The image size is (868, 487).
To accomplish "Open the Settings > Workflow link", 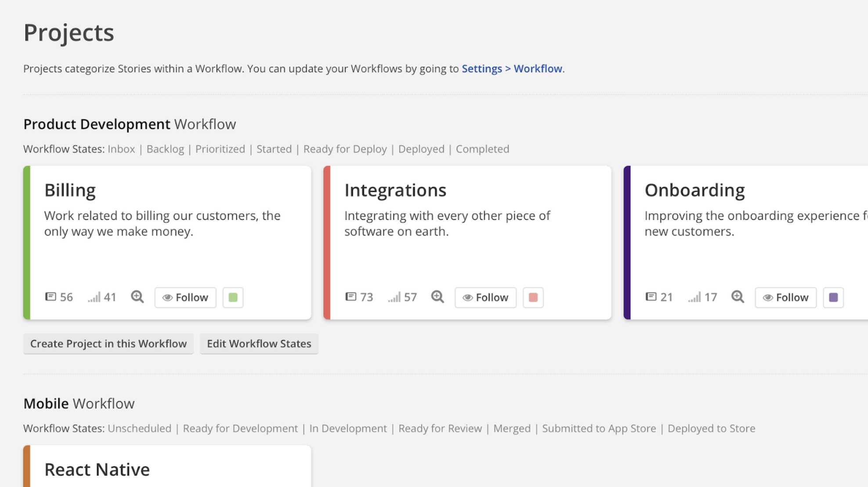I will [x=512, y=69].
